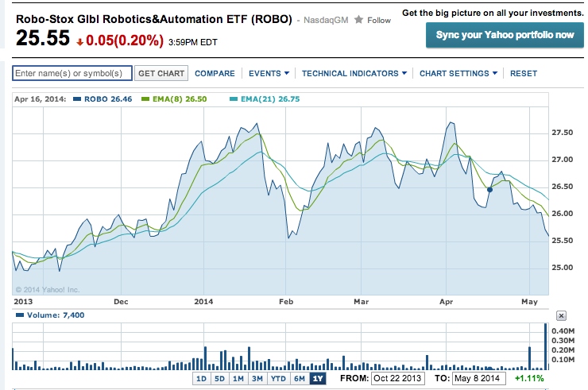
Task: Click the Get Chart button
Action: (161, 73)
